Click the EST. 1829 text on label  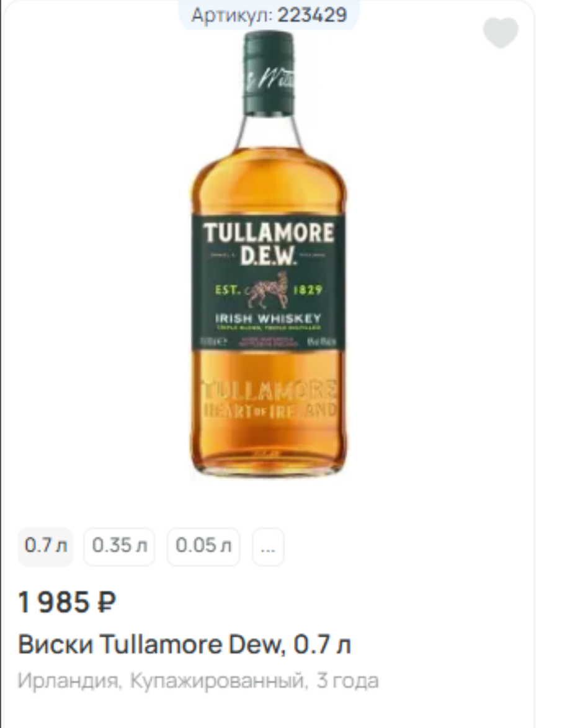[x=269, y=291]
